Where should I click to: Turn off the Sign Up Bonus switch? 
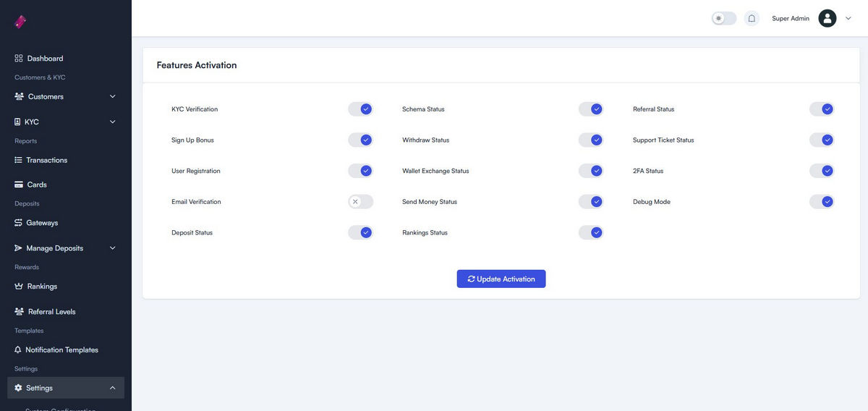[x=360, y=140]
